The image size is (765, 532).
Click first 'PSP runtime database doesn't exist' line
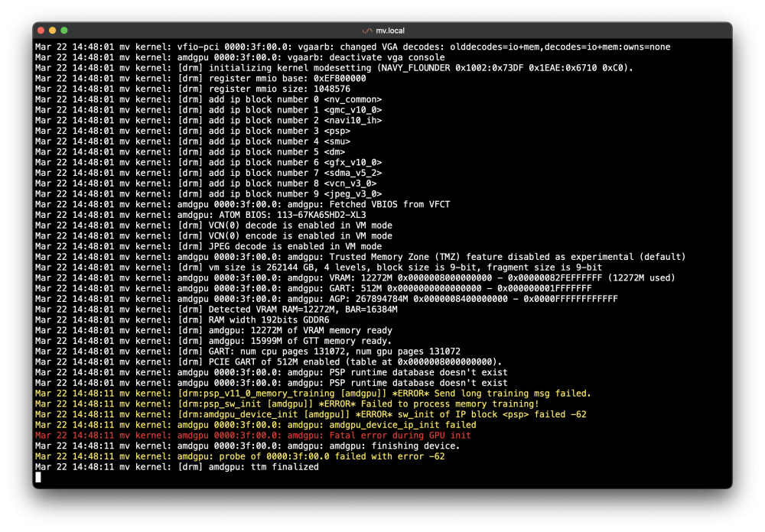(272, 371)
